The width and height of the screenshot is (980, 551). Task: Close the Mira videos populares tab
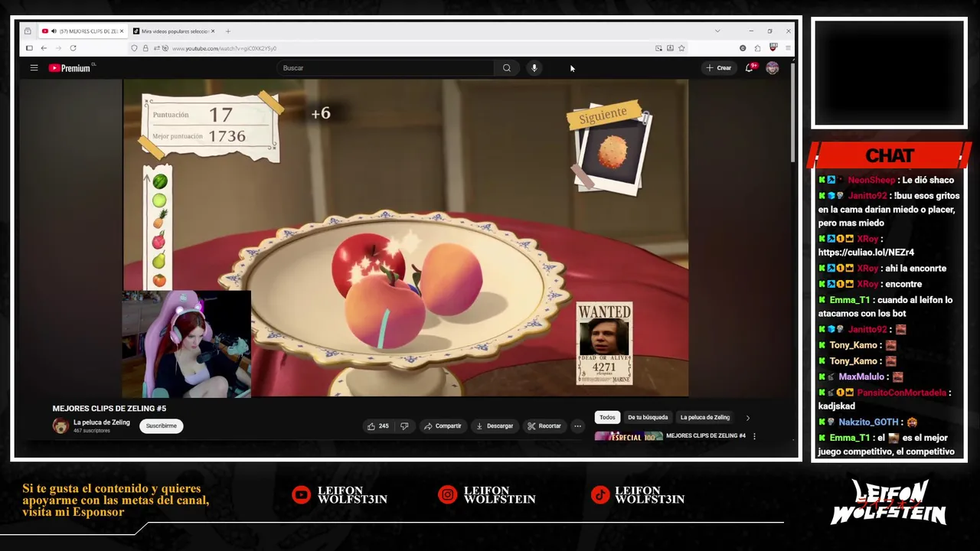click(x=213, y=31)
